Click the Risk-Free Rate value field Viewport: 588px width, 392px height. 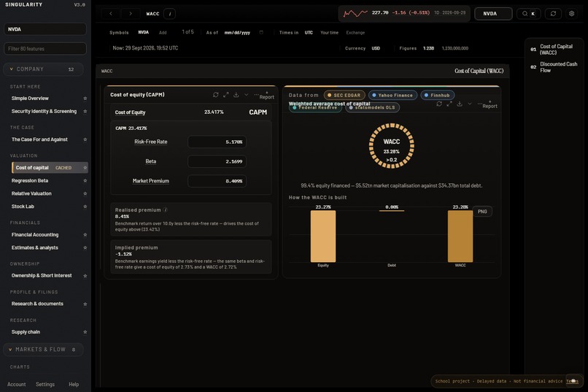tap(217, 142)
